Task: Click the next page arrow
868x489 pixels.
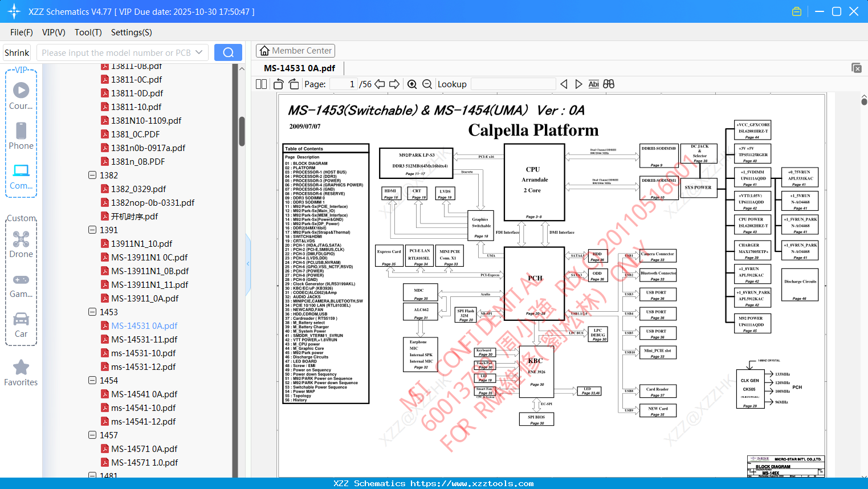Action: pos(394,84)
